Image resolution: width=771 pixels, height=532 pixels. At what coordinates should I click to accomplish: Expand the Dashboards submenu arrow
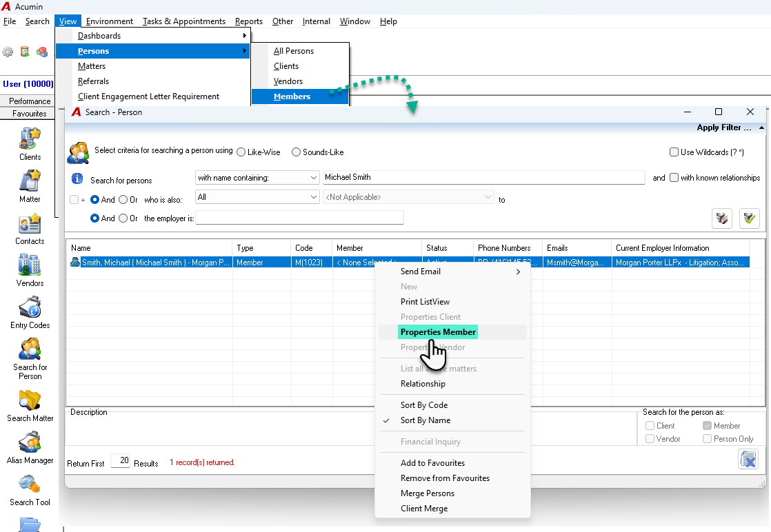(244, 36)
